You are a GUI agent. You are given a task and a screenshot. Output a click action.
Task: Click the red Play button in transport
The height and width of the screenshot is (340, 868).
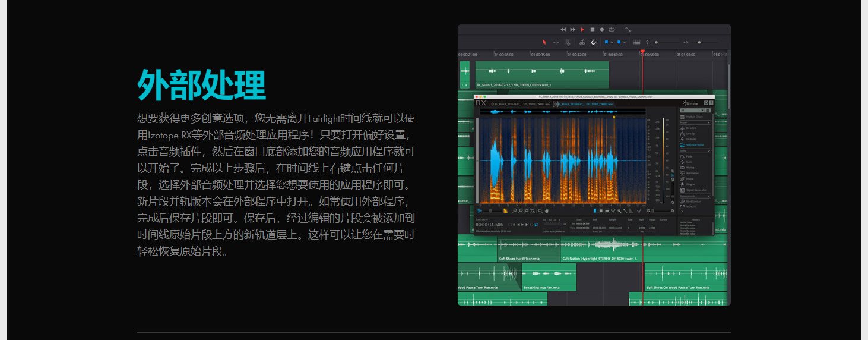click(582, 29)
